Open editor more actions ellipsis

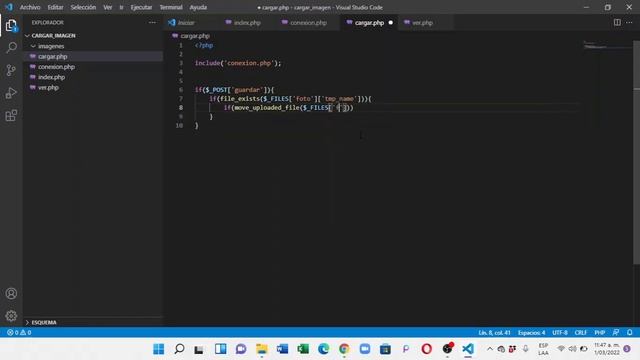[x=629, y=22]
